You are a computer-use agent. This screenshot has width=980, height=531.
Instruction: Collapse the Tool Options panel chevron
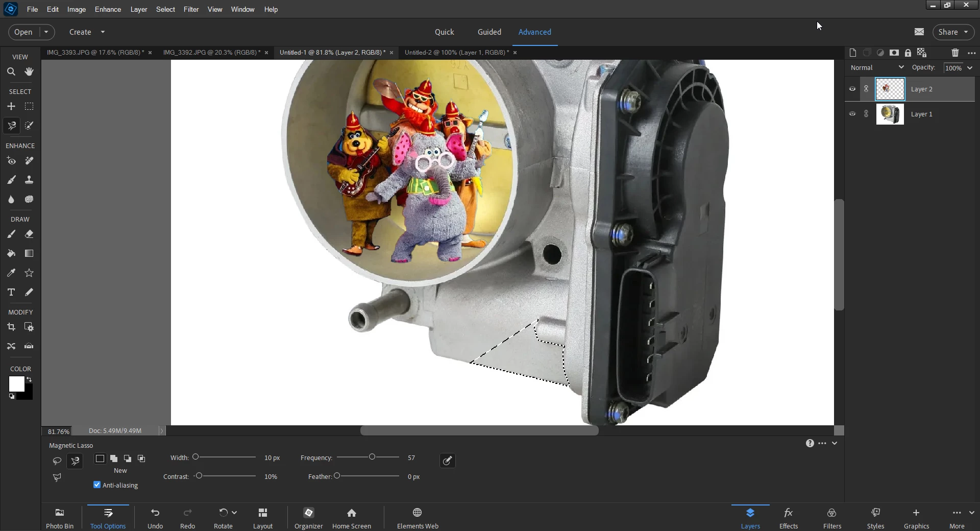[835, 443]
